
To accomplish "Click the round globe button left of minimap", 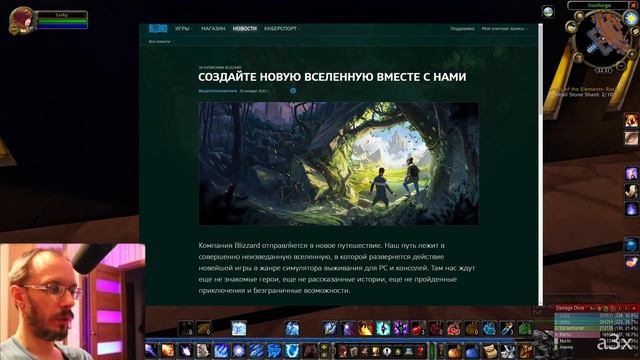I will [548, 11].
